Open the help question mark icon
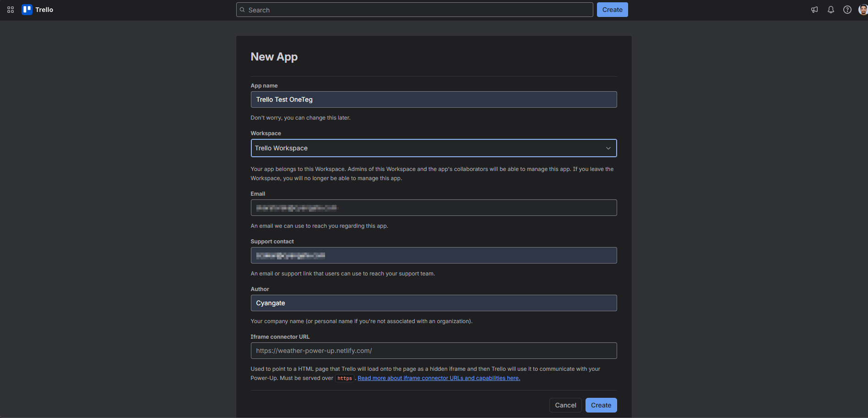The width and height of the screenshot is (868, 418). (847, 10)
